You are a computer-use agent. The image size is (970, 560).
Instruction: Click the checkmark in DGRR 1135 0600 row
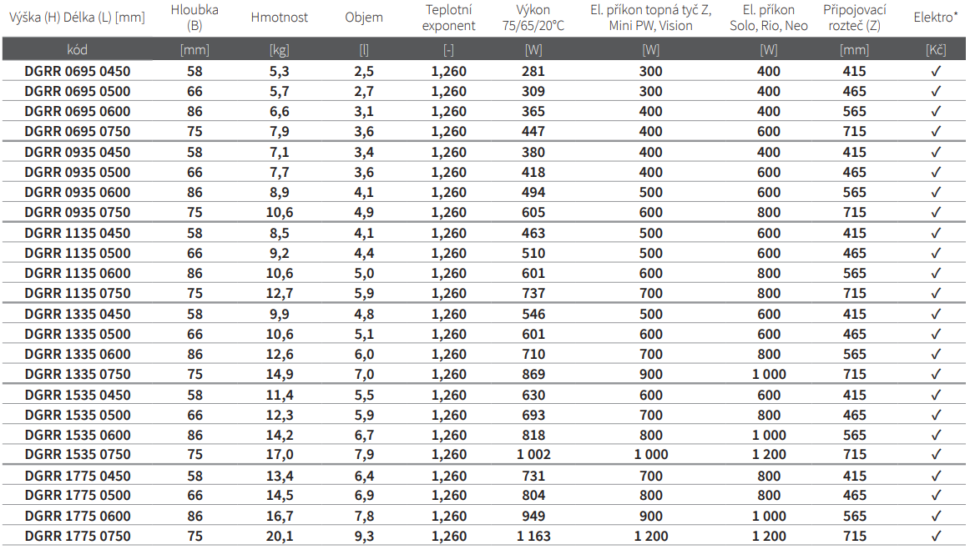[x=935, y=273]
